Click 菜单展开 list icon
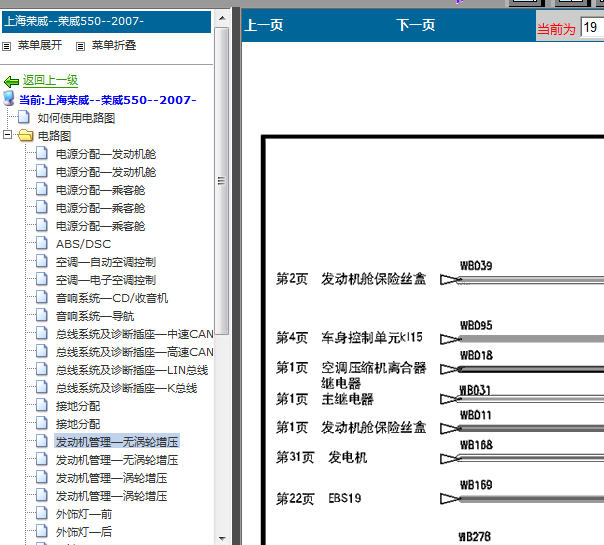604x545 pixels. point(7,47)
